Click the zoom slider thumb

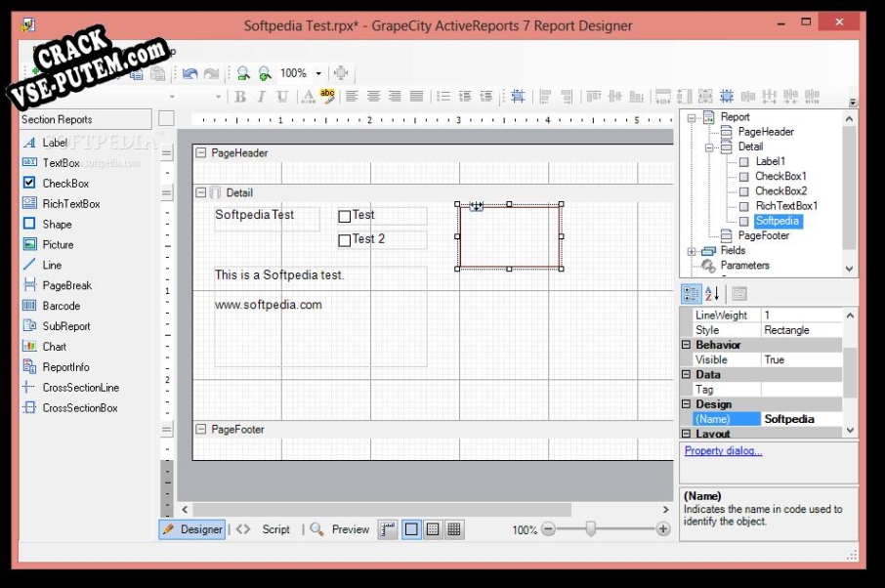tap(590, 528)
